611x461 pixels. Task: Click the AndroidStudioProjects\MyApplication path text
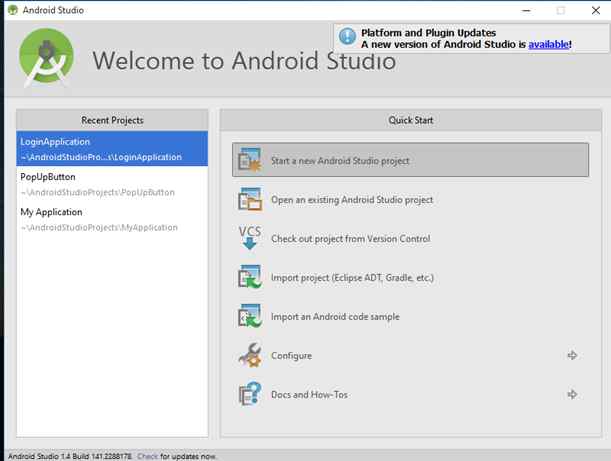(99, 227)
